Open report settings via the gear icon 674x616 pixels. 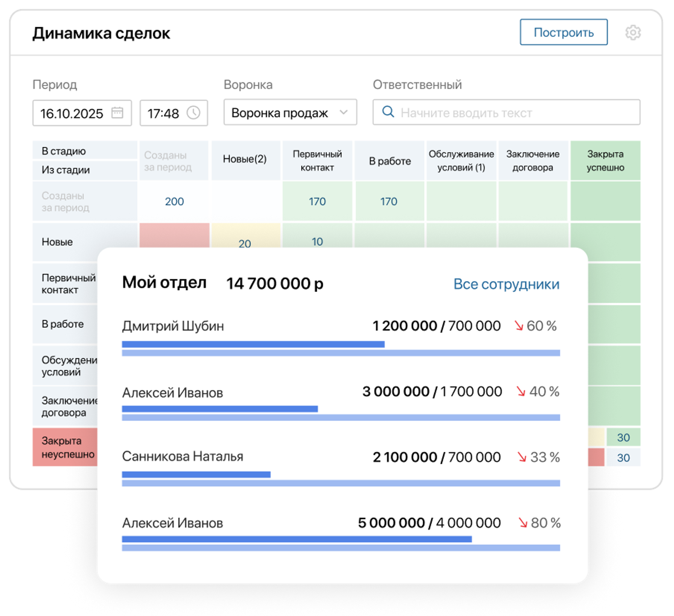[x=634, y=33]
